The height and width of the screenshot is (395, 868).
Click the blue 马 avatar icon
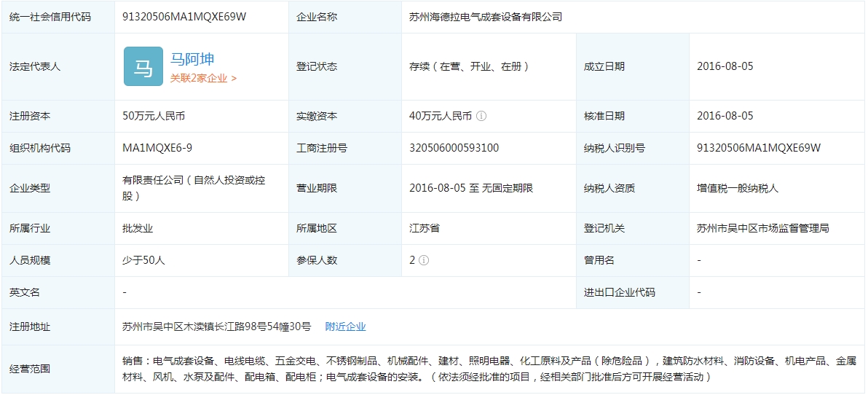(x=143, y=66)
